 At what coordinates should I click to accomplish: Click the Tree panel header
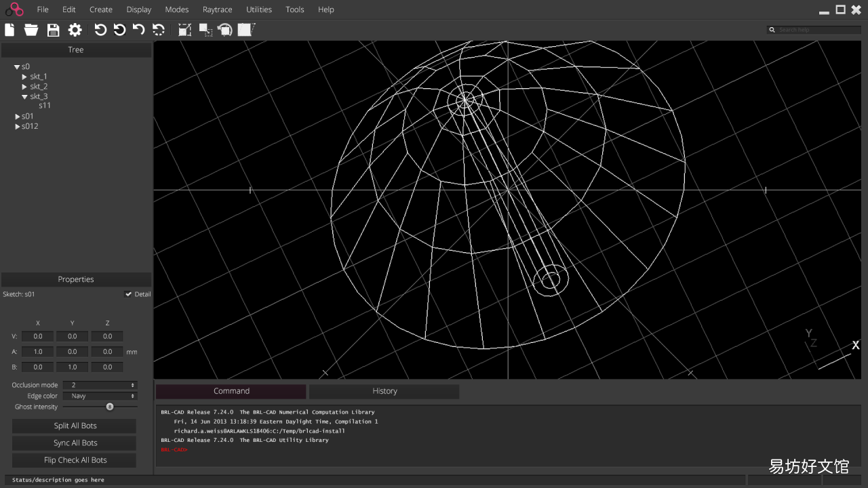(x=76, y=49)
